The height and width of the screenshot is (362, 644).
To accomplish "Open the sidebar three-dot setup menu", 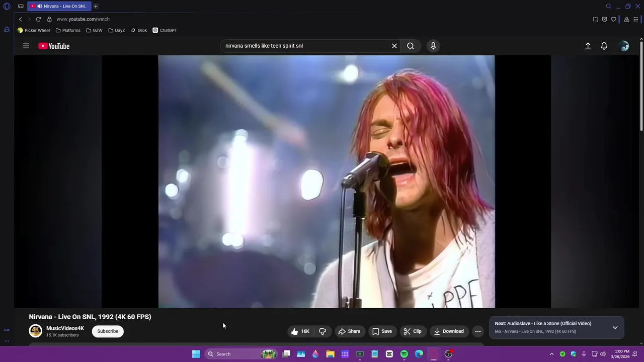I will tap(7, 341).
